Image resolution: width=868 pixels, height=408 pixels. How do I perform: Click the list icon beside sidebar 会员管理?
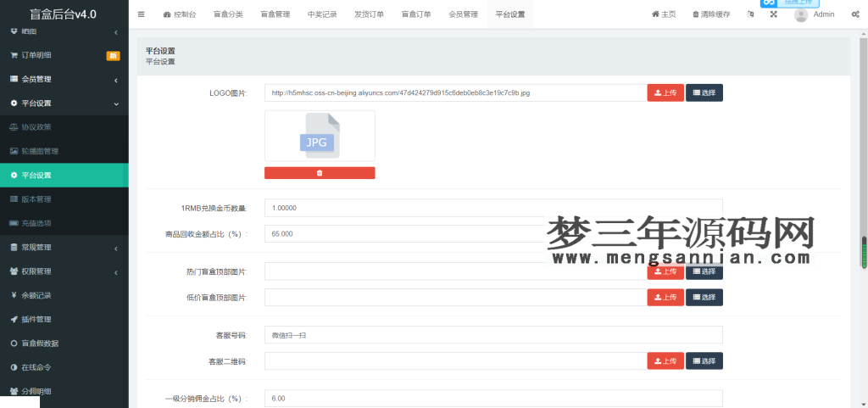pyautogui.click(x=14, y=79)
